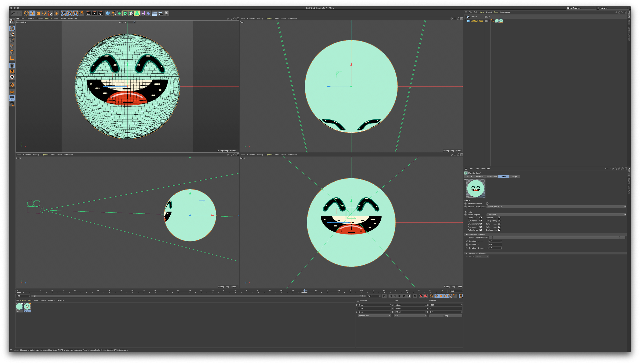Click the Floor grid icon in toolbar
Screen dimensions: 640x364
tap(154, 13)
